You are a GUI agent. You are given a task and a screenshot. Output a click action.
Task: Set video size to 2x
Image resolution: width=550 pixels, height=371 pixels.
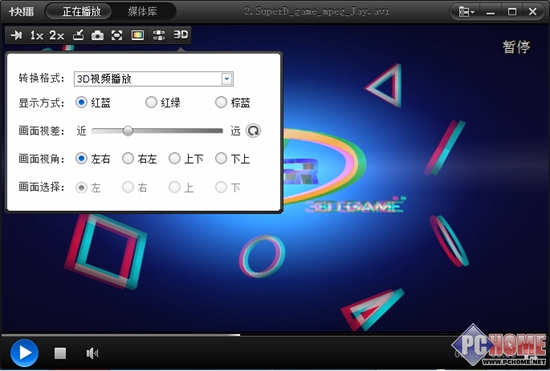[x=56, y=35]
